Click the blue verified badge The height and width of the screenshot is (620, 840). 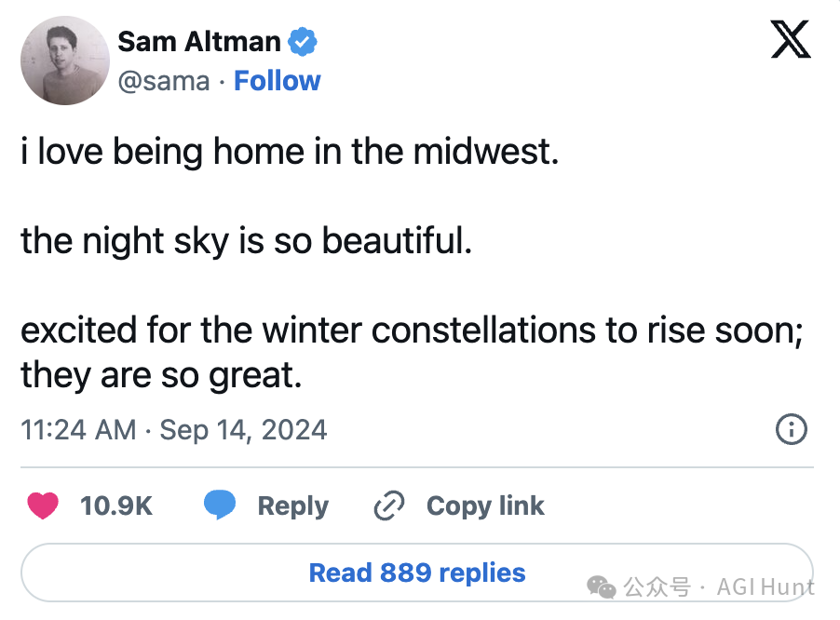click(x=303, y=42)
